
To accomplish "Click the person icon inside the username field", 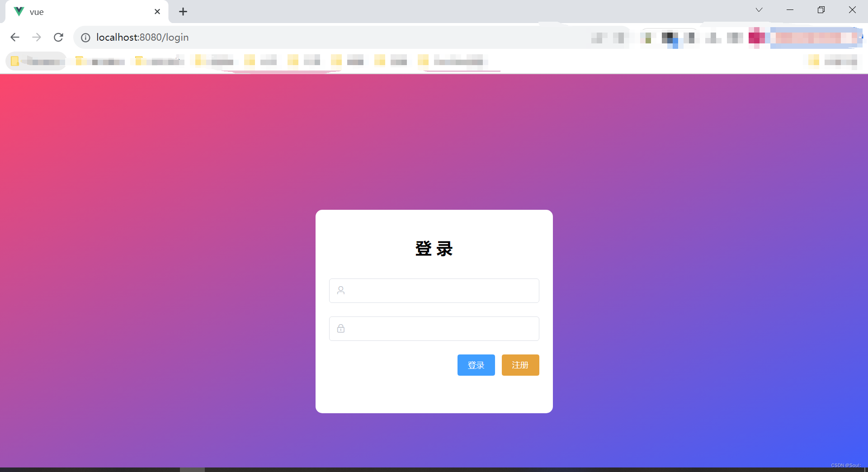I will [x=340, y=290].
